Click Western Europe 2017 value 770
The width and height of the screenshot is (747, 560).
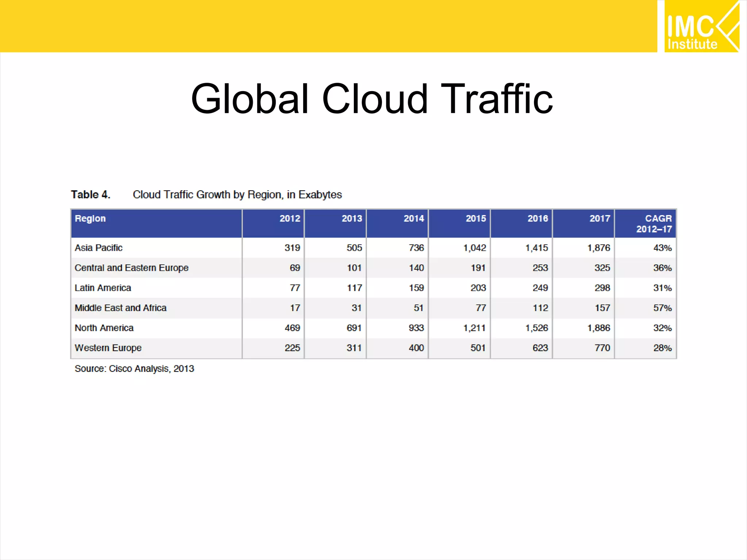coord(603,348)
